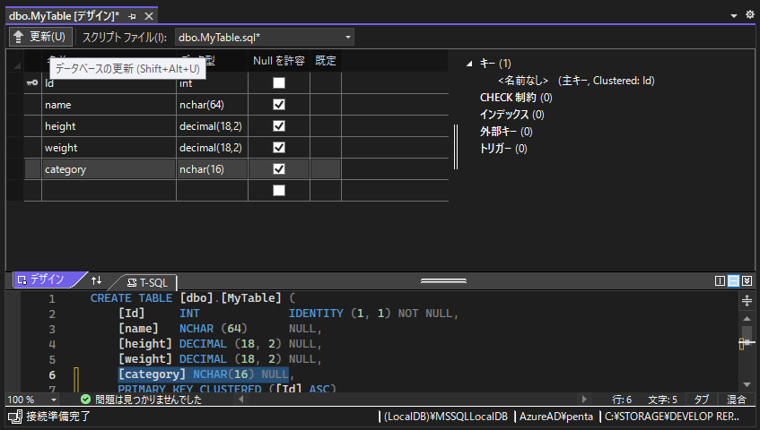Select 外部キー (0) entry
Image resolution: width=760 pixels, height=430 pixels.
506,131
